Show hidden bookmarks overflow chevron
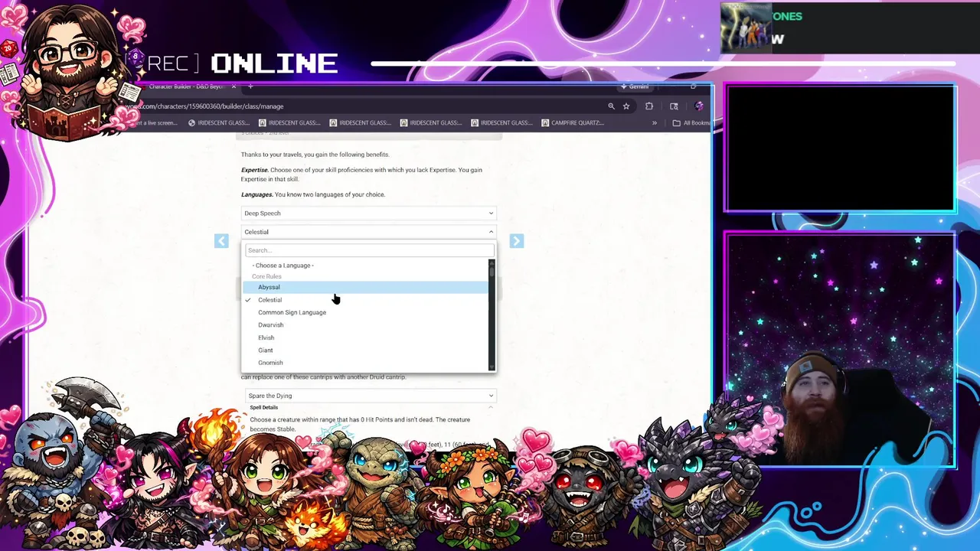The height and width of the screenshot is (551, 980). pyautogui.click(x=655, y=122)
